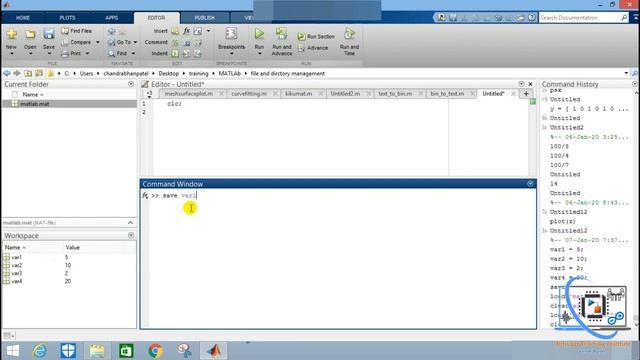Click the Open folder icon
Image resolution: width=640 pixels, height=360 pixels.
pos(30,34)
